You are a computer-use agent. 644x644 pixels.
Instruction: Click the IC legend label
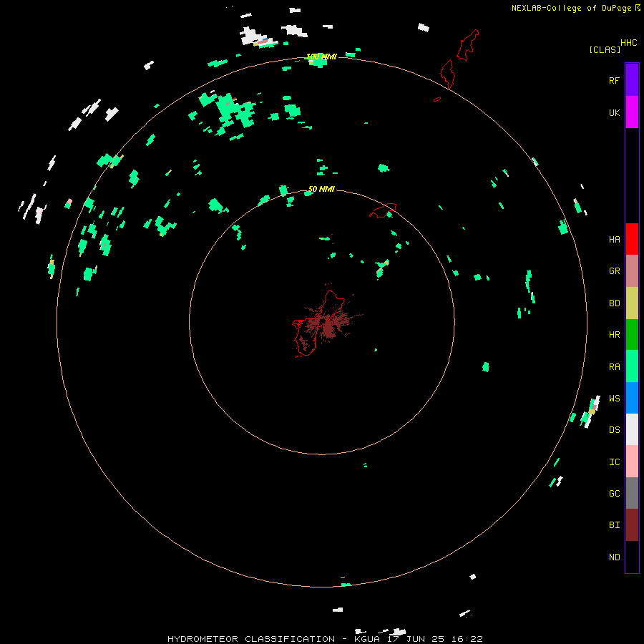(x=615, y=462)
